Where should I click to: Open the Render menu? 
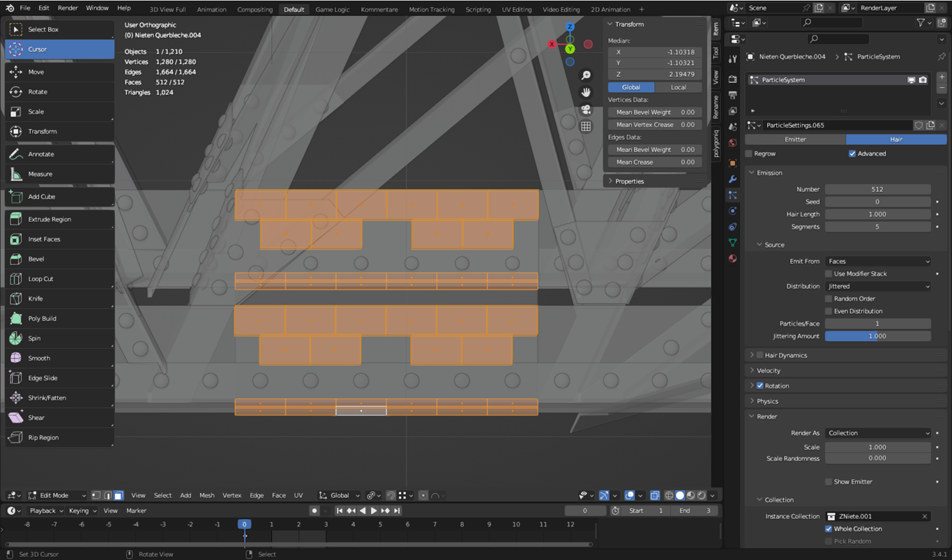click(x=68, y=8)
